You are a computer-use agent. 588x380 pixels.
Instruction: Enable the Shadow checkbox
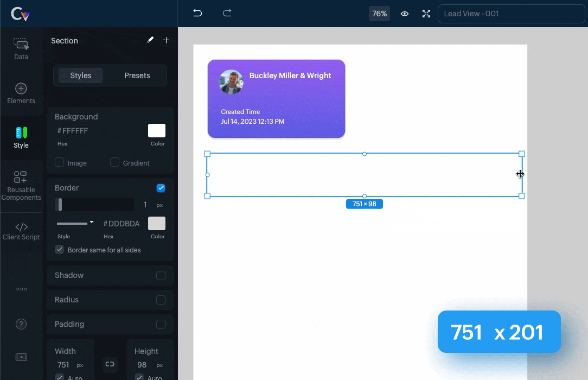point(161,275)
